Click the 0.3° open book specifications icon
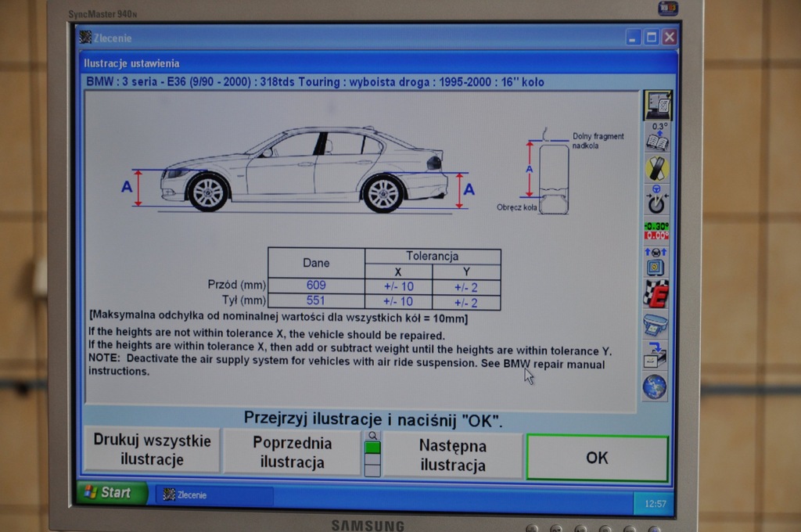801x532 pixels. [658, 138]
